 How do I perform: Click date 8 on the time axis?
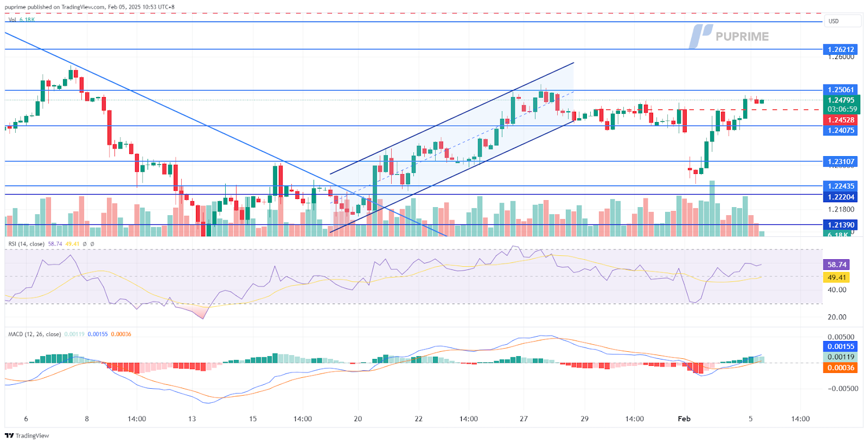pos(87,419)
